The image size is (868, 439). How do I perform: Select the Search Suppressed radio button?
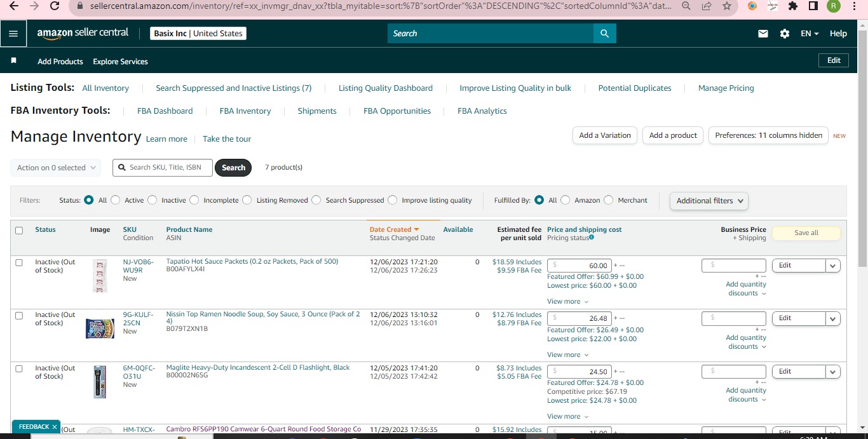[x=316, y=200]
